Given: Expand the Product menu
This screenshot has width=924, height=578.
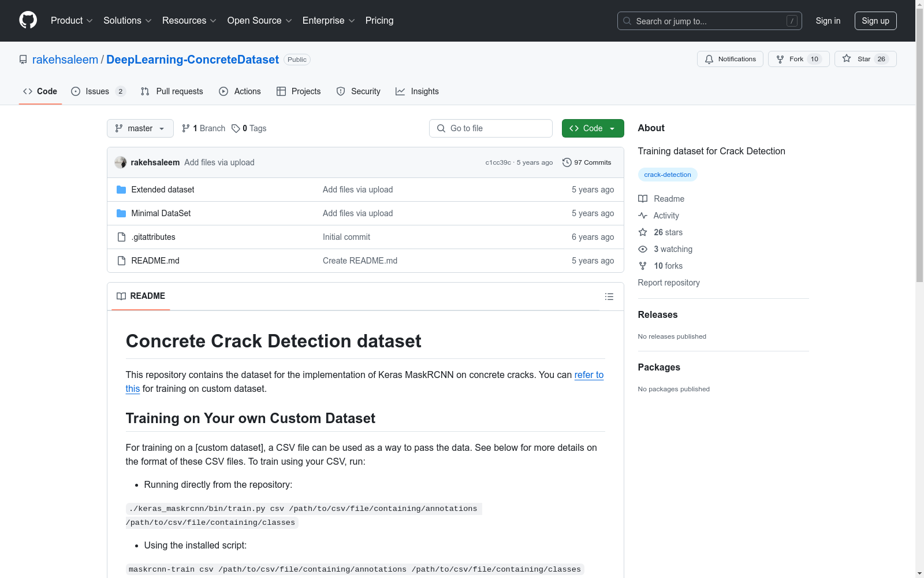Looking at the screenshot, I should point(72,20).
